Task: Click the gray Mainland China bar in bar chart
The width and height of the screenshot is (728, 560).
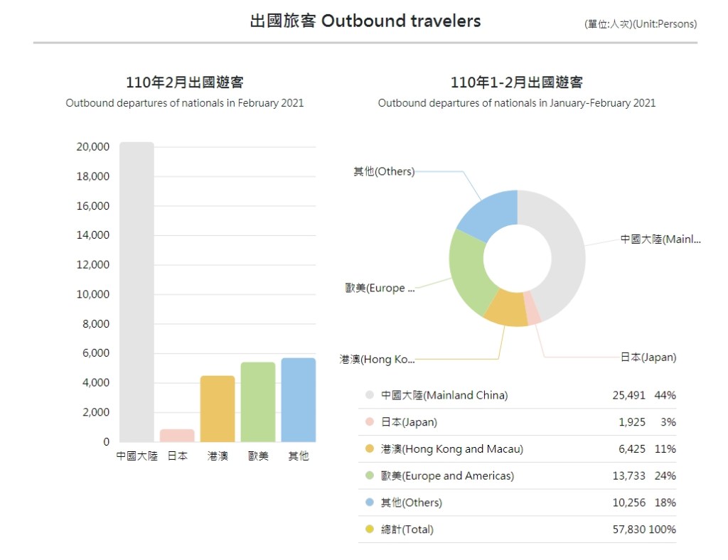Action: tap(136, 291)
